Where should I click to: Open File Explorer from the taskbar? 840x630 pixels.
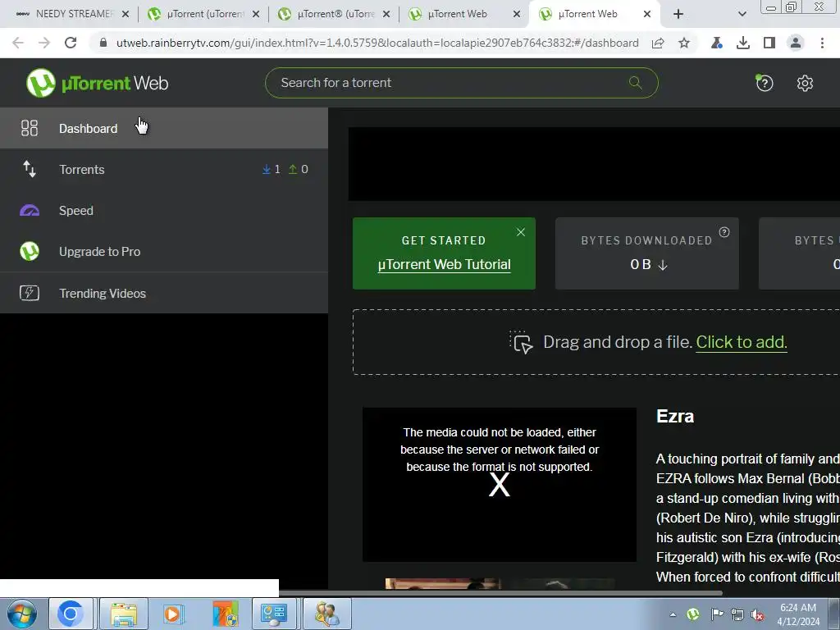(124, 614)
